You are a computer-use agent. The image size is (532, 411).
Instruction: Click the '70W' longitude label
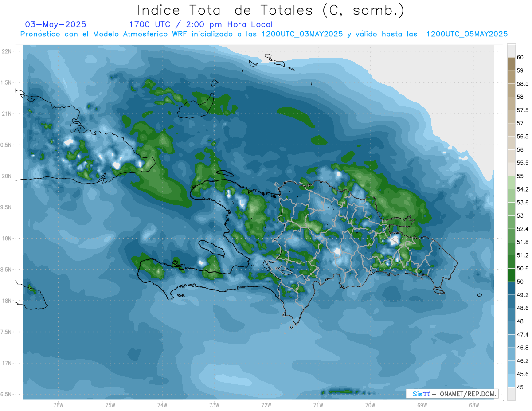coord(370,405)
